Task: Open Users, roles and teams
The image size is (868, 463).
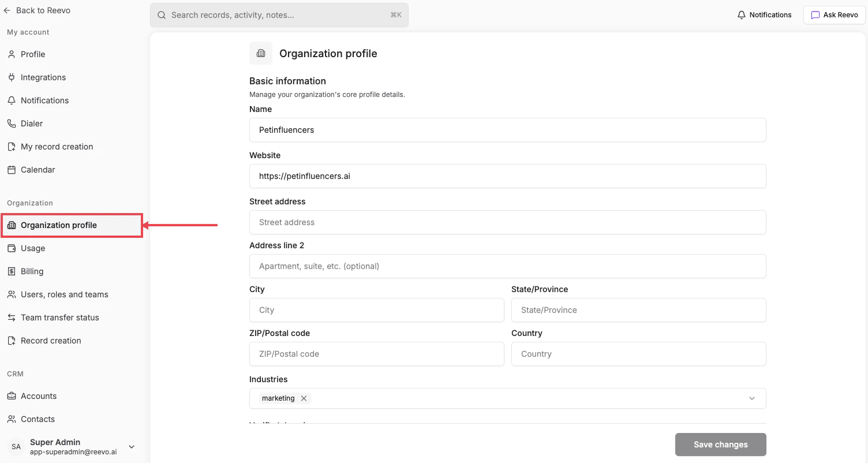Action: pos(73,294)
